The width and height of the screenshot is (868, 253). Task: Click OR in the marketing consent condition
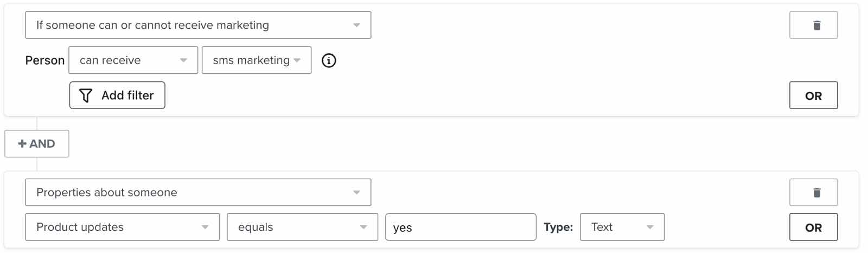813,96
